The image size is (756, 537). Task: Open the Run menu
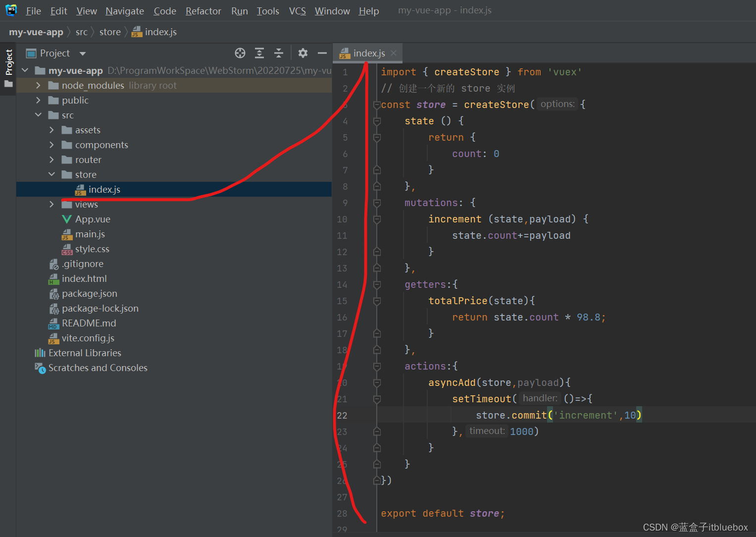tap(240, 11)
